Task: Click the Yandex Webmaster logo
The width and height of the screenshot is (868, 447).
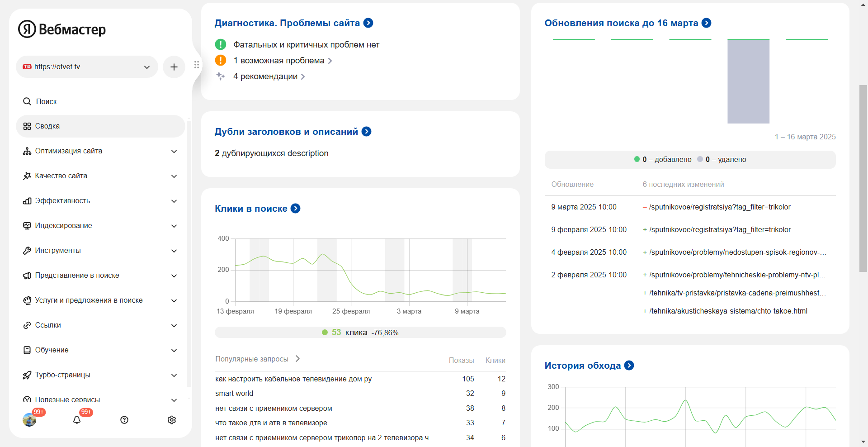Action: pyautogui.click(x=62, y=29)
